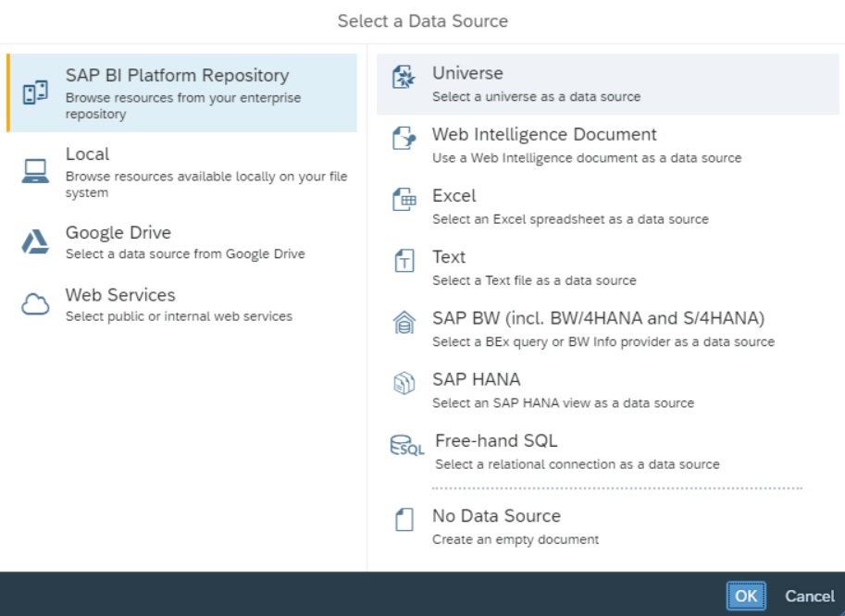The width and height of the screenshot is (845, 616).
Task: Click the Text file icon
Action: coord(404,262)
